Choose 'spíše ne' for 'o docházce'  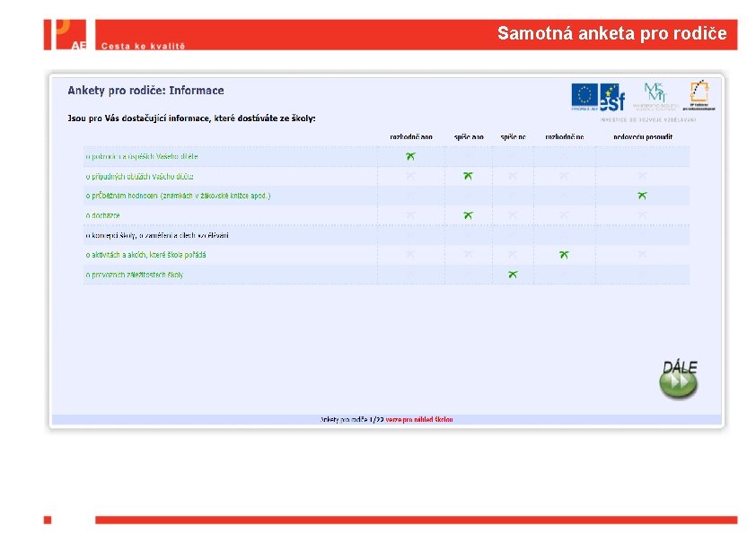point(513,215)
